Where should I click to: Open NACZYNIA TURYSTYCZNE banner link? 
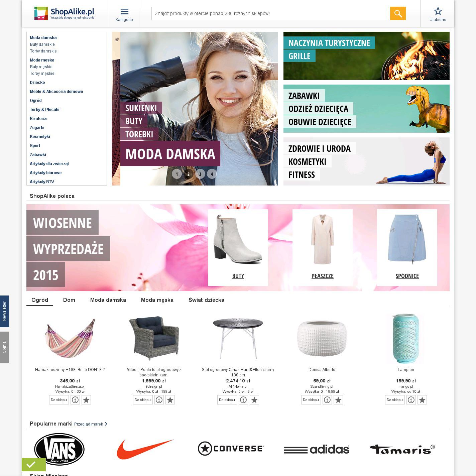coord(329,43)
